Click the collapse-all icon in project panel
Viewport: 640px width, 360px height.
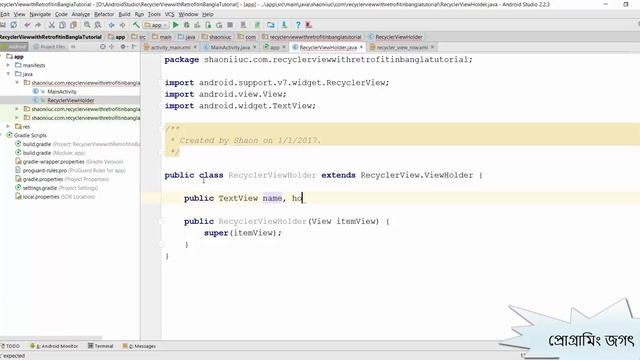point(112,47)
